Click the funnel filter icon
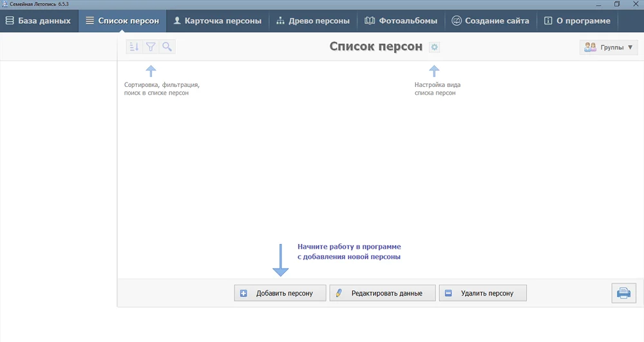The height and width of the screenshot is (342, 644). (x=151, y=47)
